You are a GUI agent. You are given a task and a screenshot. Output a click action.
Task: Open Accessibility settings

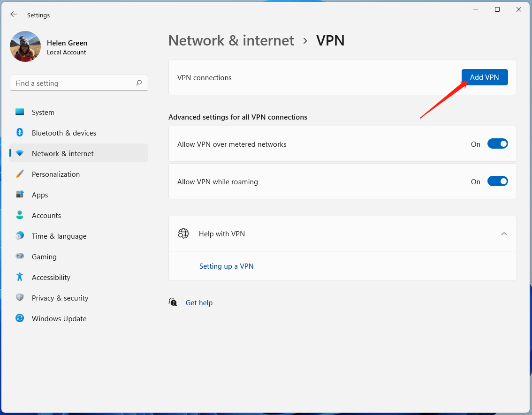point(79,278)
